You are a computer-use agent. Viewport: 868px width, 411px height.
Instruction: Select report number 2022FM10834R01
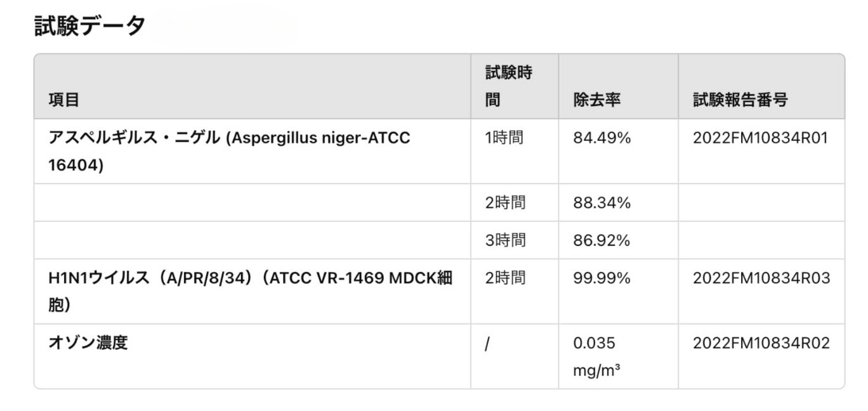click(x=760, y=138)
